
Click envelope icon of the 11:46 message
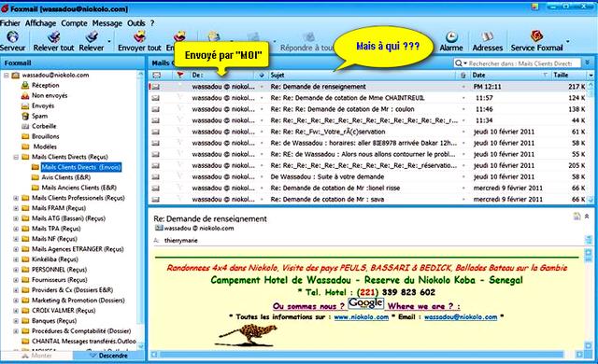pos(156,109)
